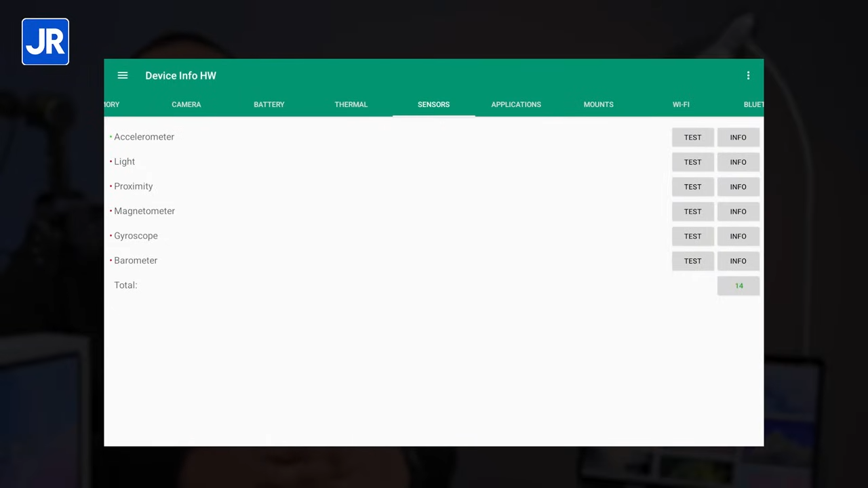Switch to the Battery tab
The image size is (868, 488).
[269, 104]
